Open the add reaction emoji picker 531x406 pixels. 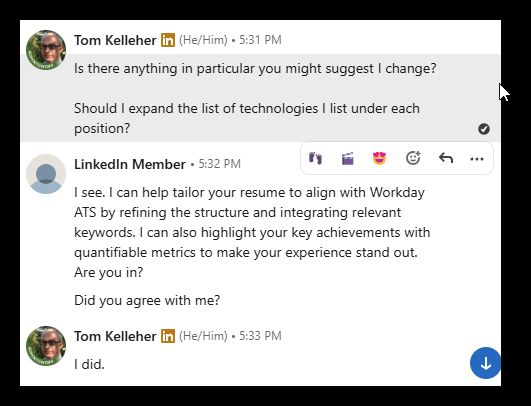point(413,158)
